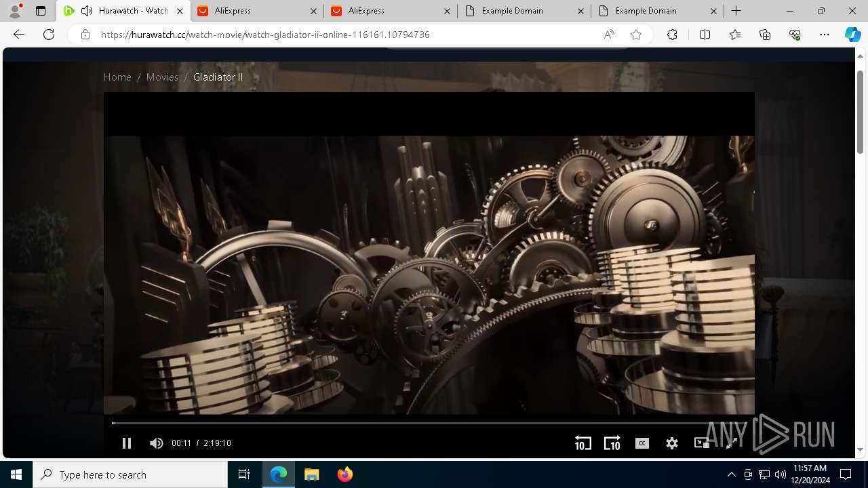Open a new browser tab

coord(736,11)
